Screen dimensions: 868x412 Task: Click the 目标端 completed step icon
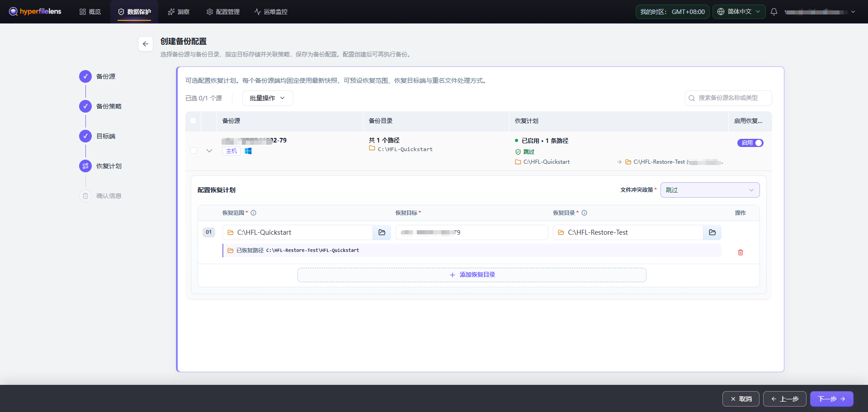[85, 136]
